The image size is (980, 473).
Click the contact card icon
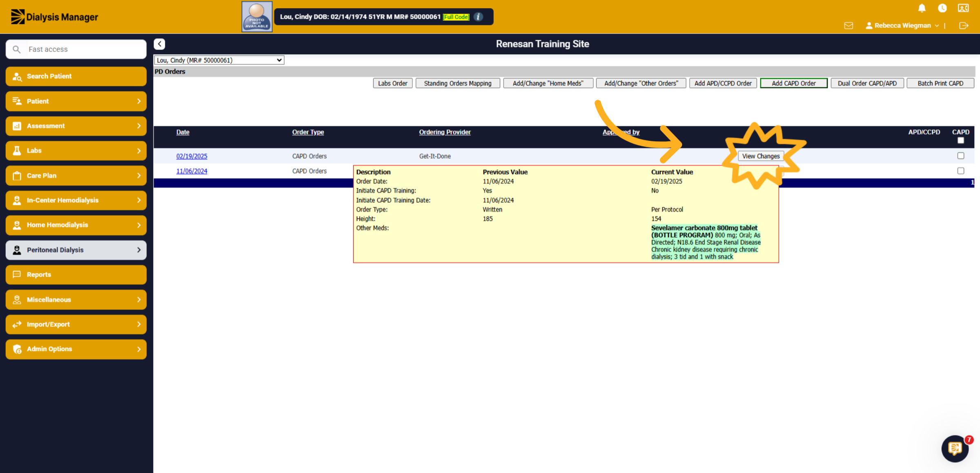click(963, 8)
